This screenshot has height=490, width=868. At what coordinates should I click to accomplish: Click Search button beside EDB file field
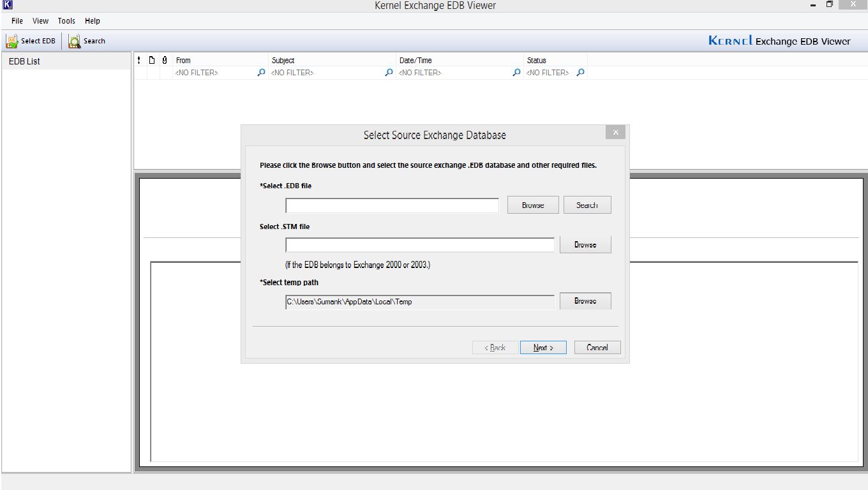(x=587, y=205)
